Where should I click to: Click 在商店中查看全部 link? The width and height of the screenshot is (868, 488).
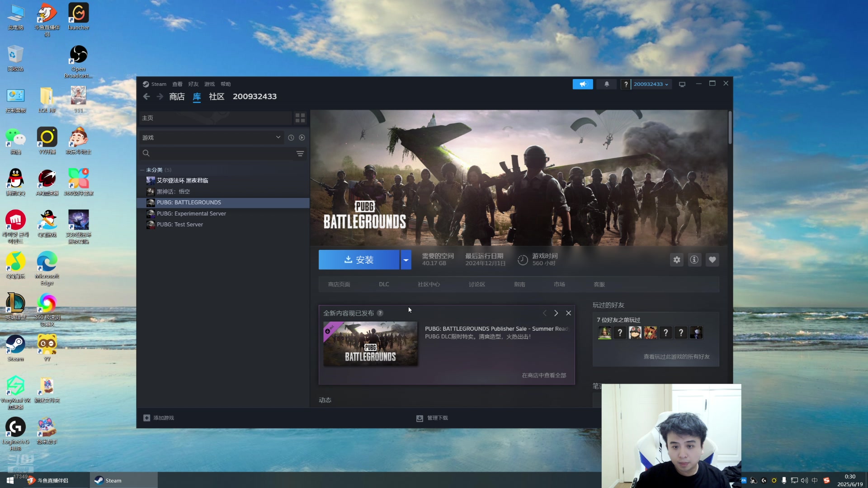click(x=544, y=375)
